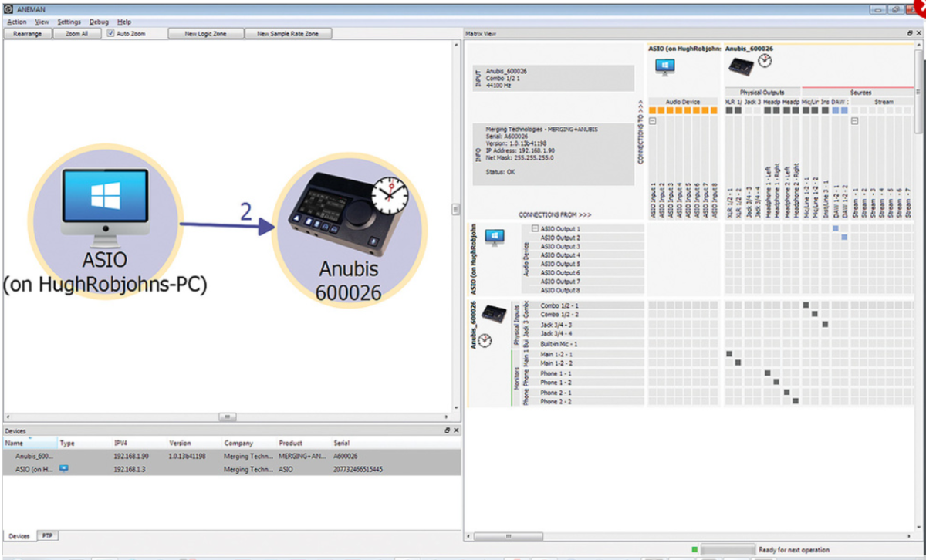Image resolution: width=926 pixels, height=560 pixels.
Task: Toggle Main 1-2 - 2 to XLR 1/2-2 crosspoint
Action: pyautogui.click(x=738, y=363)
